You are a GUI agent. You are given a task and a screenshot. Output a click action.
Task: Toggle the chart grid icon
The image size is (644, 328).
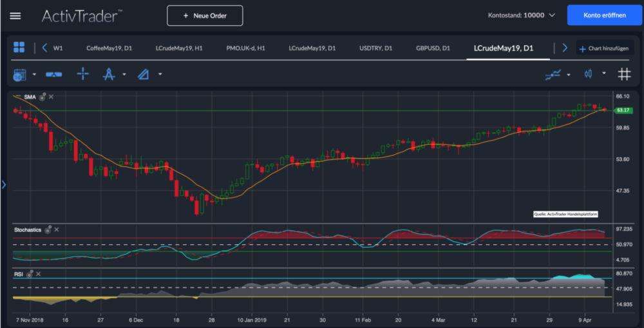(x=624, y=74)
